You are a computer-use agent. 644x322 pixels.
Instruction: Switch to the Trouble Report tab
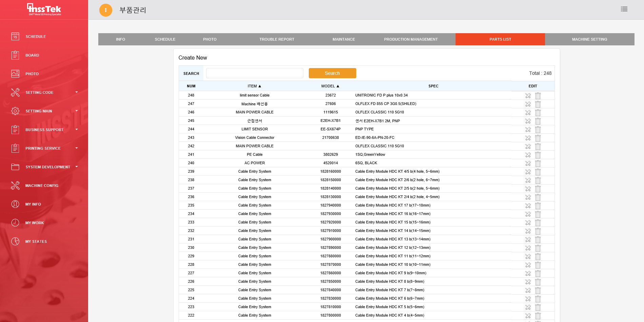pyautogui.click(x=277, y=39)
